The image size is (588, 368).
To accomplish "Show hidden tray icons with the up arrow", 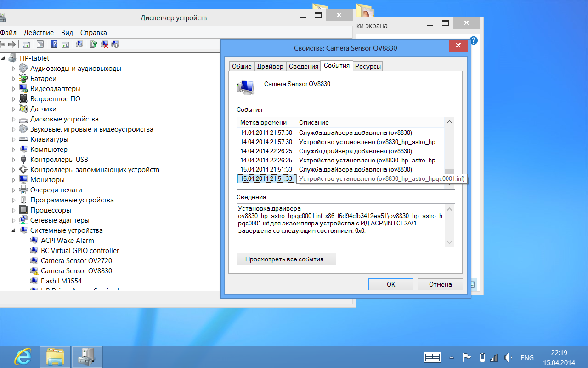I will click(452, 357).
